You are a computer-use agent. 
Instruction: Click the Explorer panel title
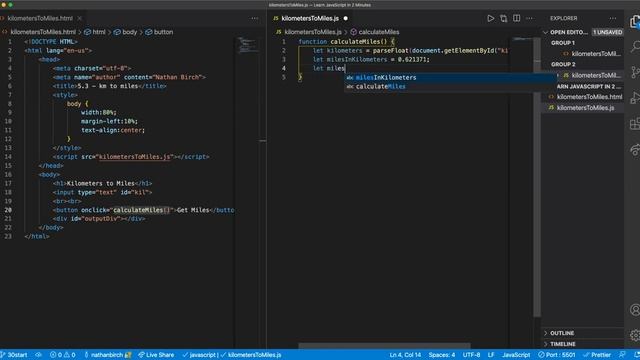click(563, 18)
